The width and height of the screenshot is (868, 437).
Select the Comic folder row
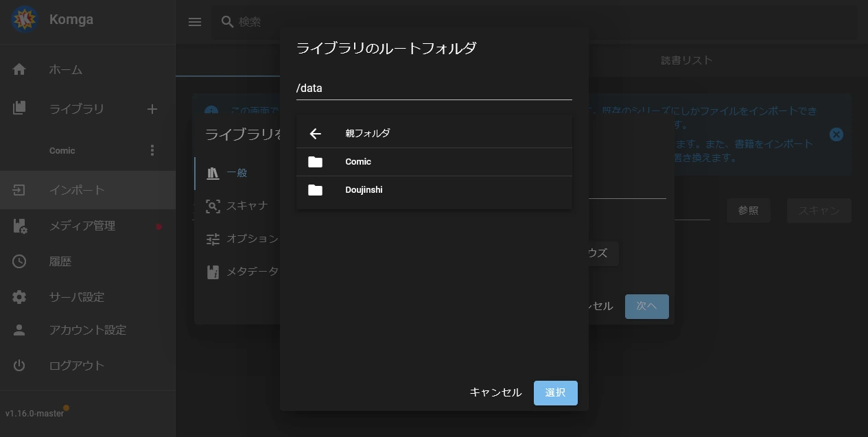tap(434, 162)
